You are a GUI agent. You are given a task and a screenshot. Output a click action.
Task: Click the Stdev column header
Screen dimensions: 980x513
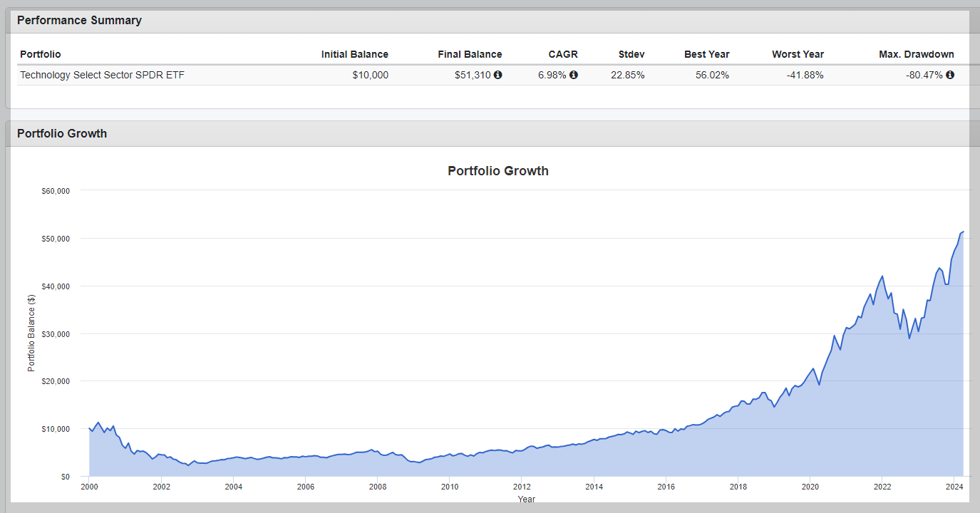pyautogui.click(x=631, y=54)
